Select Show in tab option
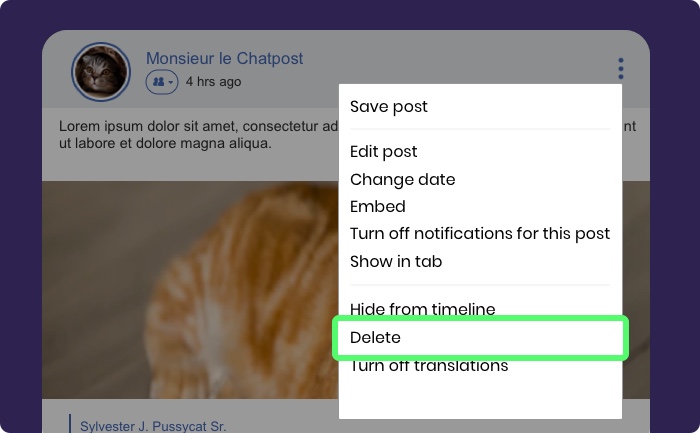 click(x=396, y=262)
